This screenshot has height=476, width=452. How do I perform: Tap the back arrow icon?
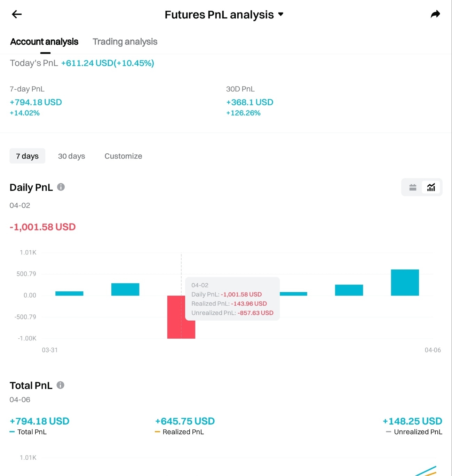17,14
